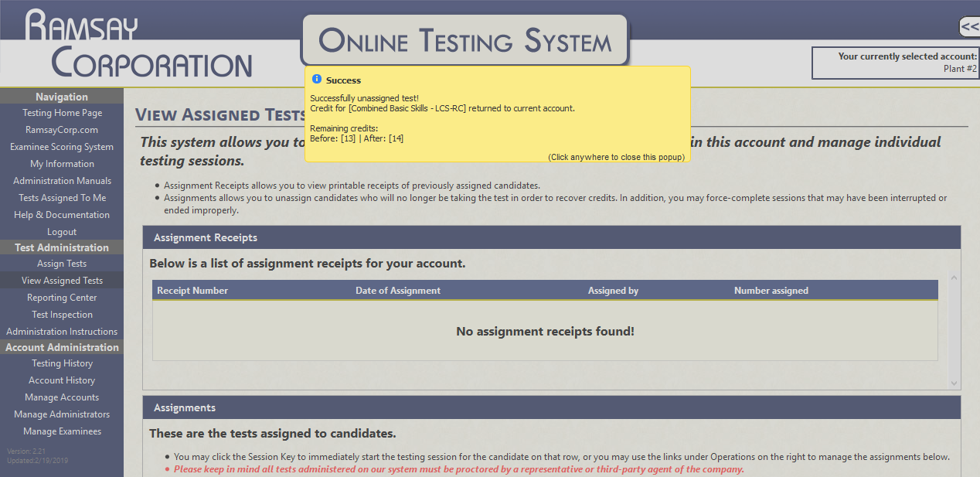Collapse the account panel with the << button
980x477 pixels.
pos(969,27)
